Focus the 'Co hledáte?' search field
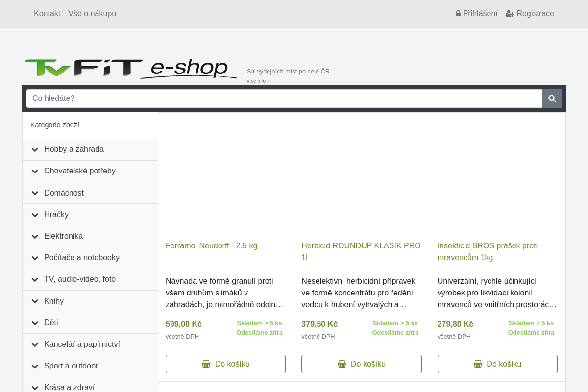The image size is (588, 392). (x=284, y=98)
